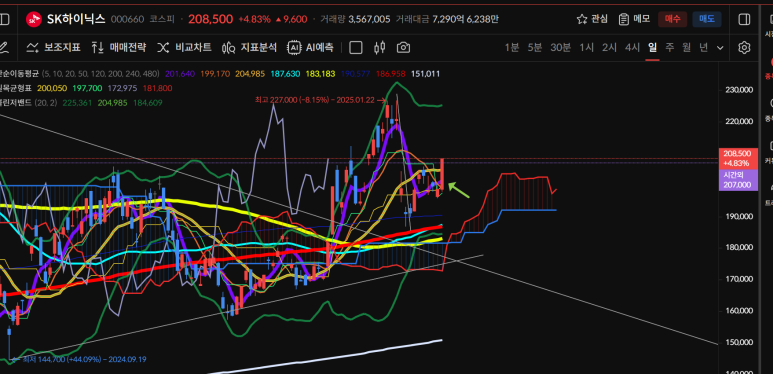Click the blue 매도 sell button

click(707, 19)
